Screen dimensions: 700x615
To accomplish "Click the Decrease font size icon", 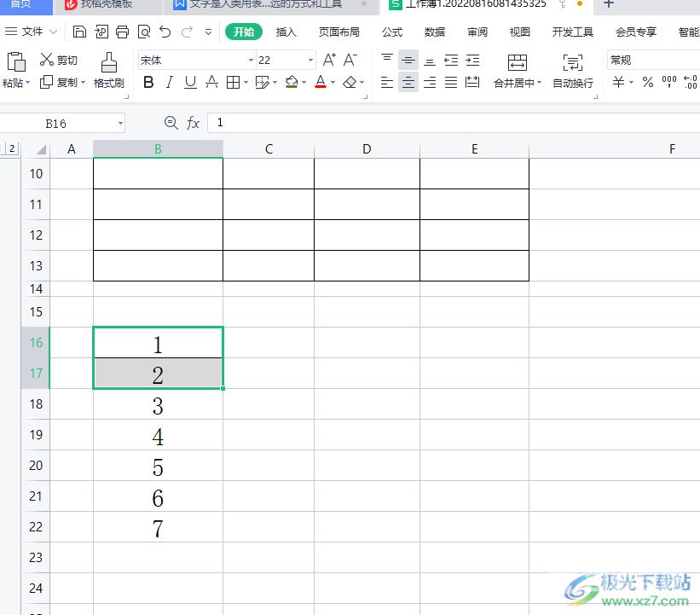I will tap(350, 60).
